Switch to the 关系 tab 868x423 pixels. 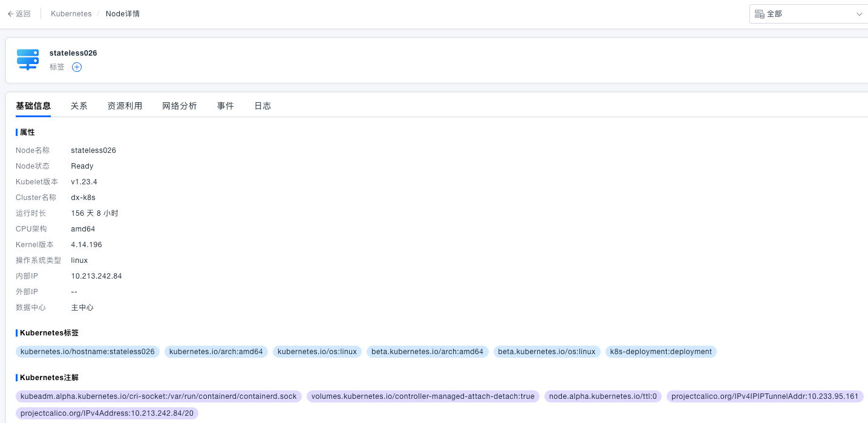pyautogui.click(x=79, y=106)
